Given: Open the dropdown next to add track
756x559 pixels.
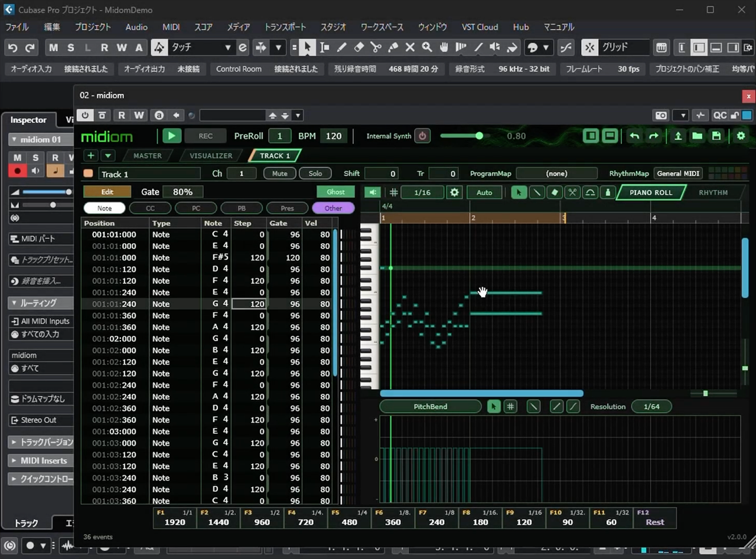Looking at the screenshot, I should [107, 156].
